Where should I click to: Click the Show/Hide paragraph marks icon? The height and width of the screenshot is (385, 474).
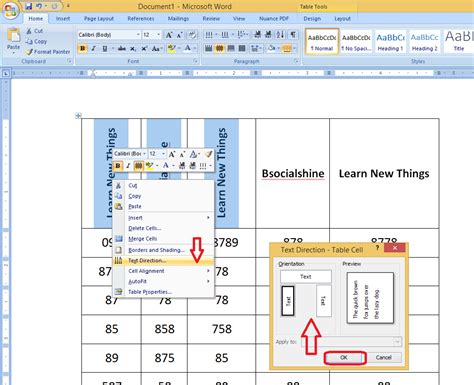pos(293,34)
